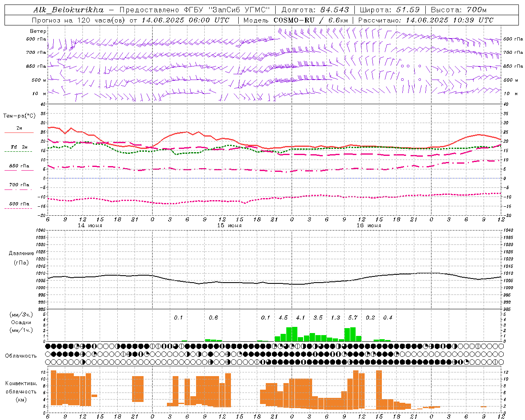Click the Давление pressure panel label
Image resolution: width=525 pixels, height=420 pixels.
coord(21,253)
